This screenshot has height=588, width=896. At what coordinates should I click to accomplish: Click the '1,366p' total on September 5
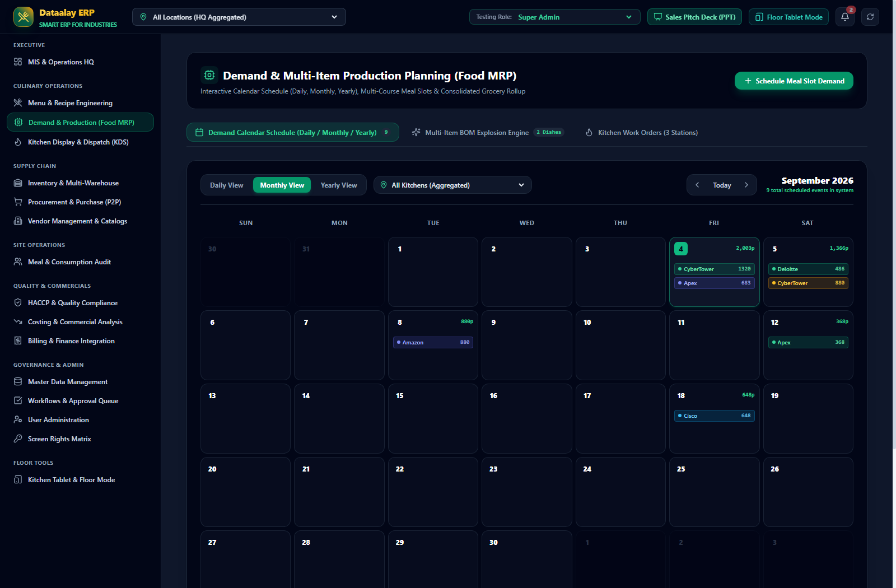839,248
